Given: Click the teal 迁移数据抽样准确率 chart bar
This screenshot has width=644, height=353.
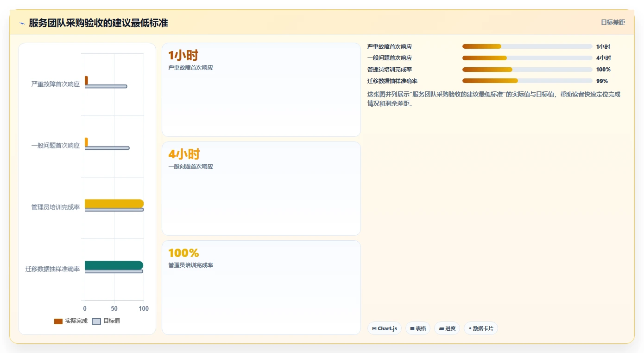Looking at the screenshot, I should point(114,265).
